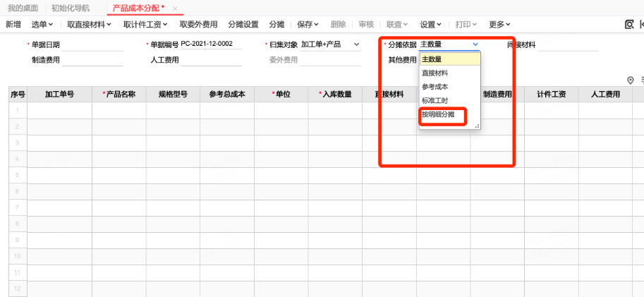Expand the 保存 dropdown button
644x297 pixels.
(308, 25)
